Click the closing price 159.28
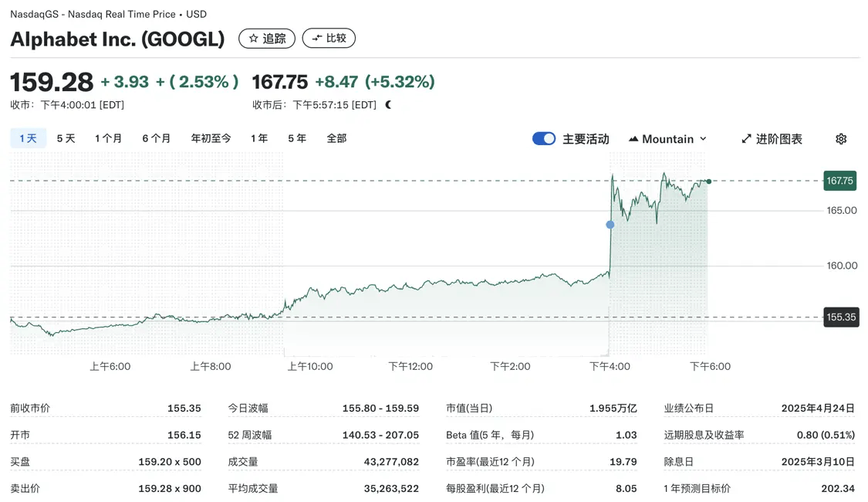This screenshot has width=868, height=502. tap(52, 82)
